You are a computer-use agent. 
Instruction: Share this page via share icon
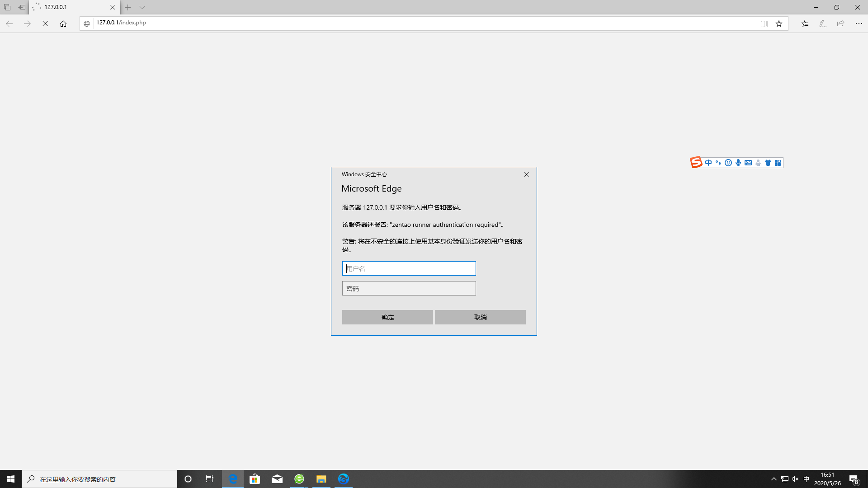[840, 23]
